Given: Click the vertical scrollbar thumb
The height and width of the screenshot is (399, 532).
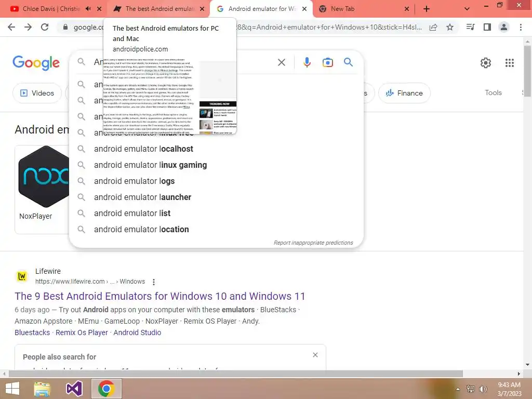Looking at the screenshot, I should (x=528, y=71).
